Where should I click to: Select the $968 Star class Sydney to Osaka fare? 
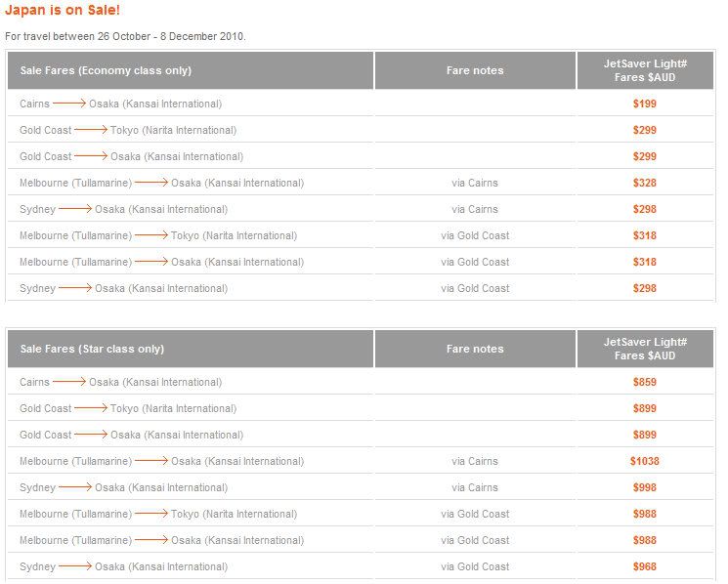[644, 566]
